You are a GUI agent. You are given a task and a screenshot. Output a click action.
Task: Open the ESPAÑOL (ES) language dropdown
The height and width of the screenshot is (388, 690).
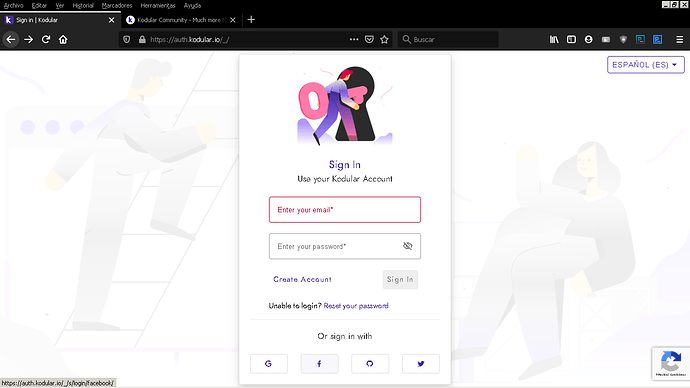click(x=646, y=65)
